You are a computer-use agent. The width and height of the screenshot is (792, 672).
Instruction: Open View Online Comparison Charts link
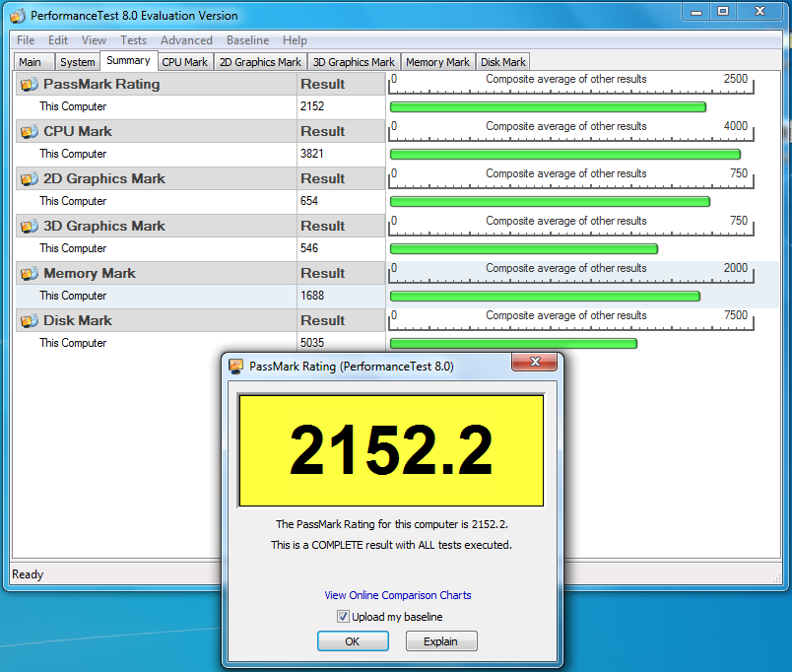pyautogui.click(x=398, y=595)
